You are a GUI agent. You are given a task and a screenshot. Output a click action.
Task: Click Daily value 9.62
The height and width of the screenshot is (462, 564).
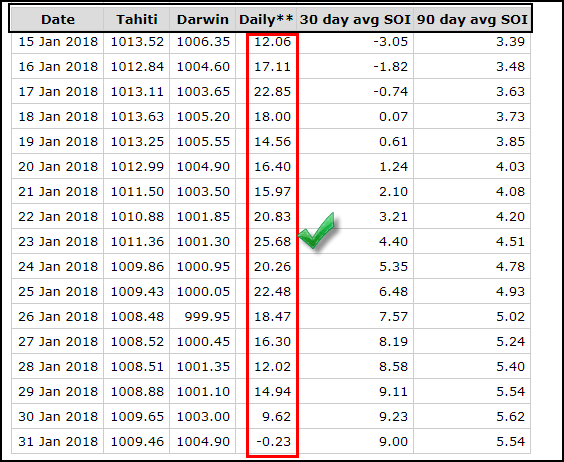(276, 417)
